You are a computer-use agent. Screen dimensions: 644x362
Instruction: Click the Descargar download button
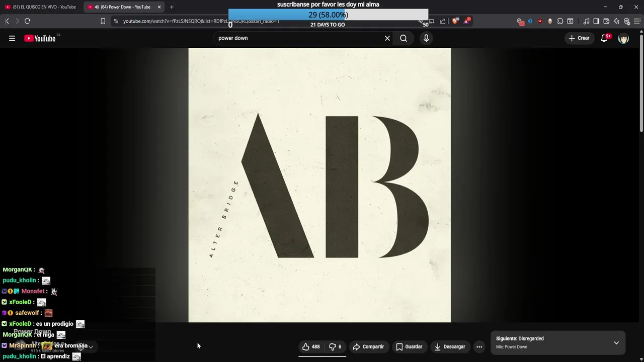pyautogui.click(x=450, y=346)
